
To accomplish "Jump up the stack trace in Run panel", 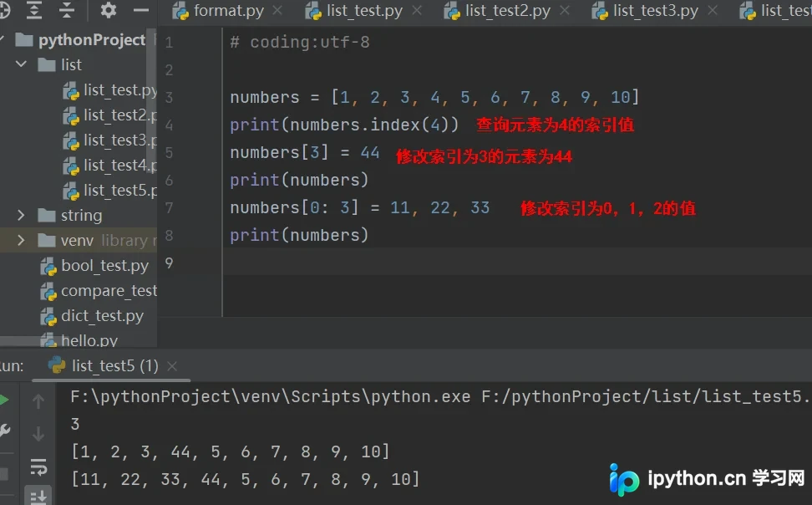I will tap(38, 400).
